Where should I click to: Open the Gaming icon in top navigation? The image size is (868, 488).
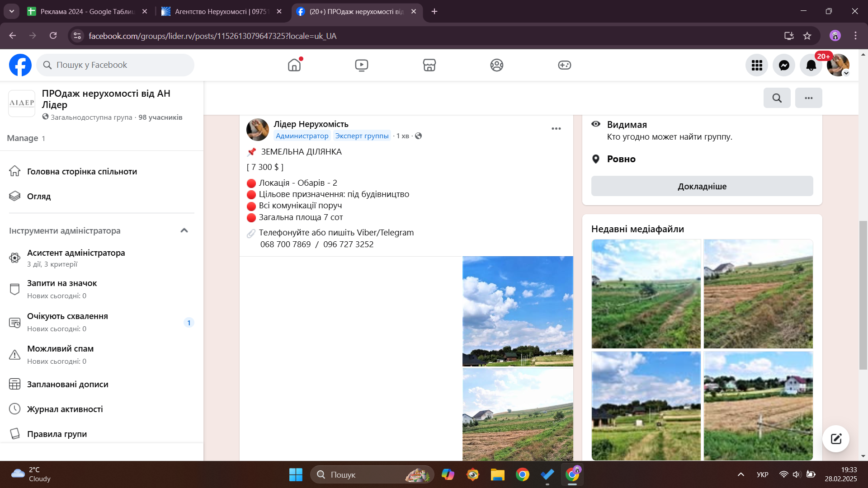click(564, 65)
